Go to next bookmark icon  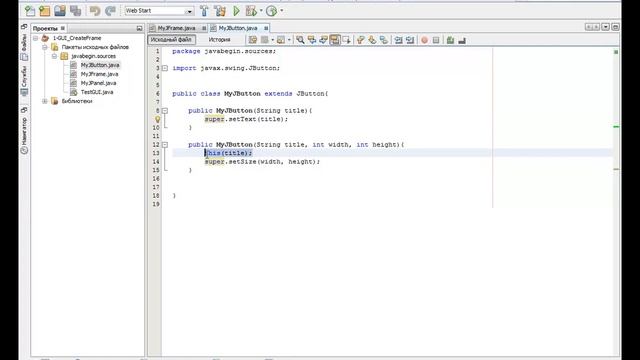coord(372,40)
